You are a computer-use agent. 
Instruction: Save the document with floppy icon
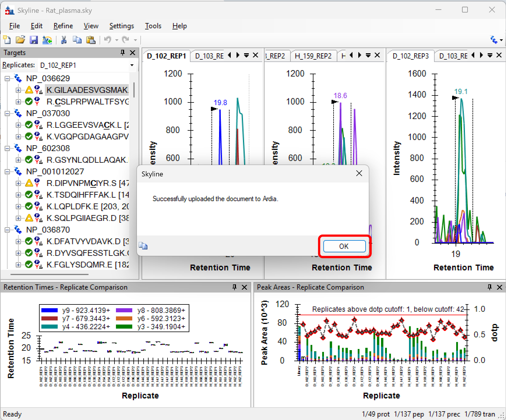click(x=34, y=40)
